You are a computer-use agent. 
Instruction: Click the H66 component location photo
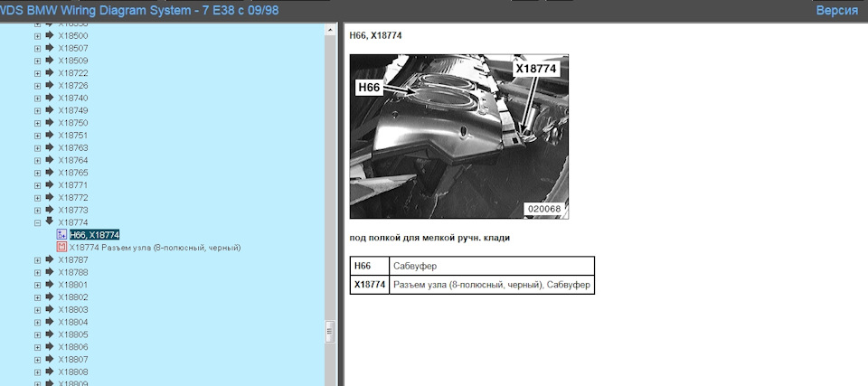click(x=459, y=137)
